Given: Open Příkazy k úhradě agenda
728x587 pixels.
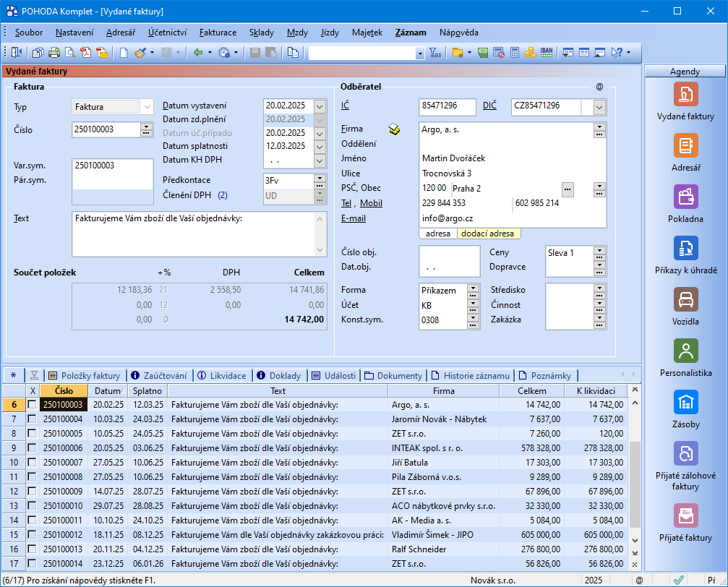Looking at the screenshot, I should (x=686, y=249).
